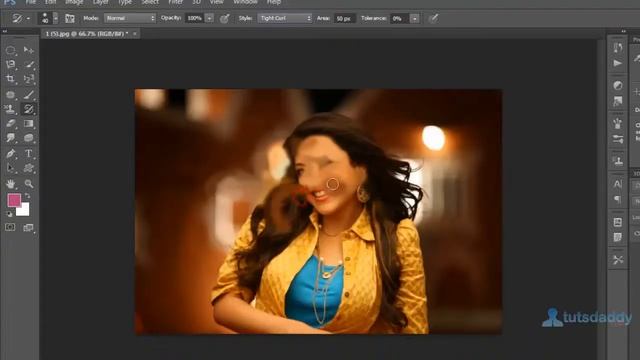The width and height of the screenshot is (640, 360).
Task: Select the Zoom tool
Action: click(29, 184)
